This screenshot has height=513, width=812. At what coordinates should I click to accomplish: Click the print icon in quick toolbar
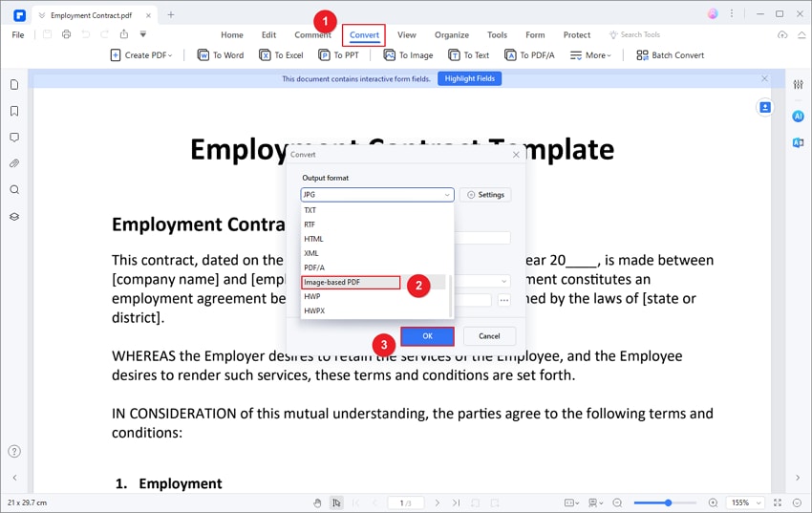click(66, 34)
